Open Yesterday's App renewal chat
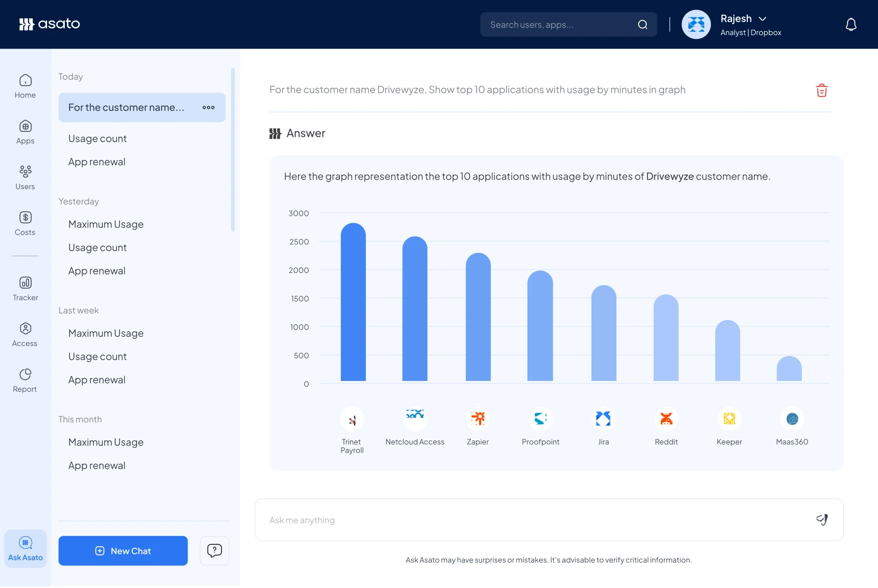Image resolution: width=878 pixels, height=588 pixels. coord(97,271)
